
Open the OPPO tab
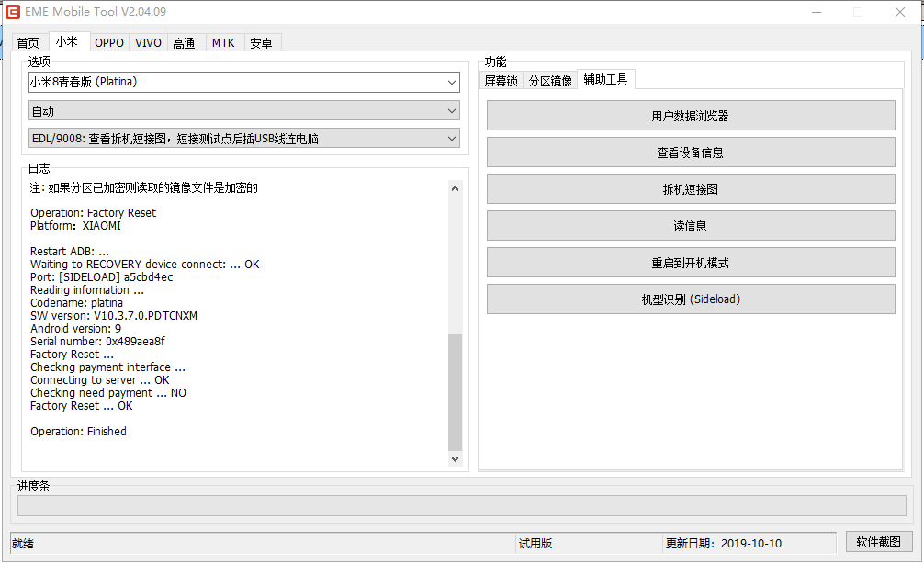109,42
